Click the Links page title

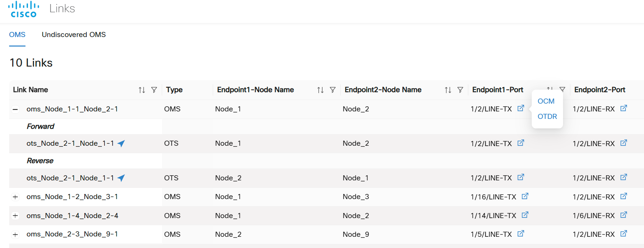62,8
